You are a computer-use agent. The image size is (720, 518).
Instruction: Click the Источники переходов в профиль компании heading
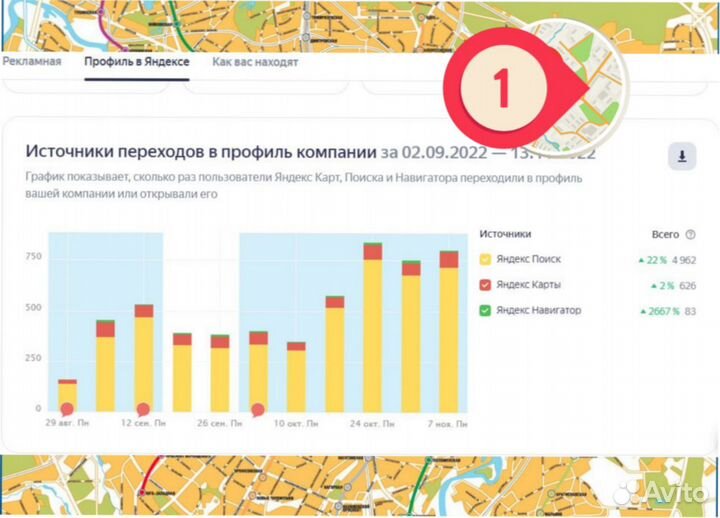pyautogui.click(x=201, y=152)
